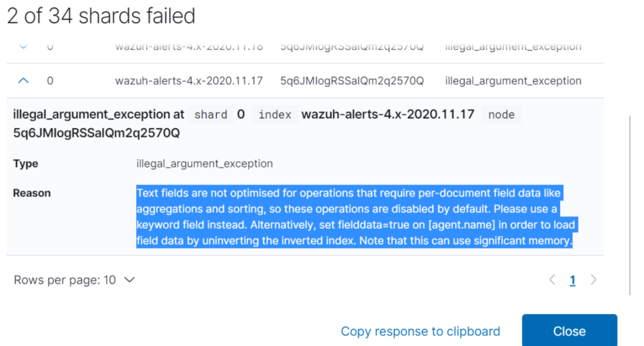Click the illegal_argument_exception entry in the table
This screenshot has width=644, height=346.
point(513,80)
